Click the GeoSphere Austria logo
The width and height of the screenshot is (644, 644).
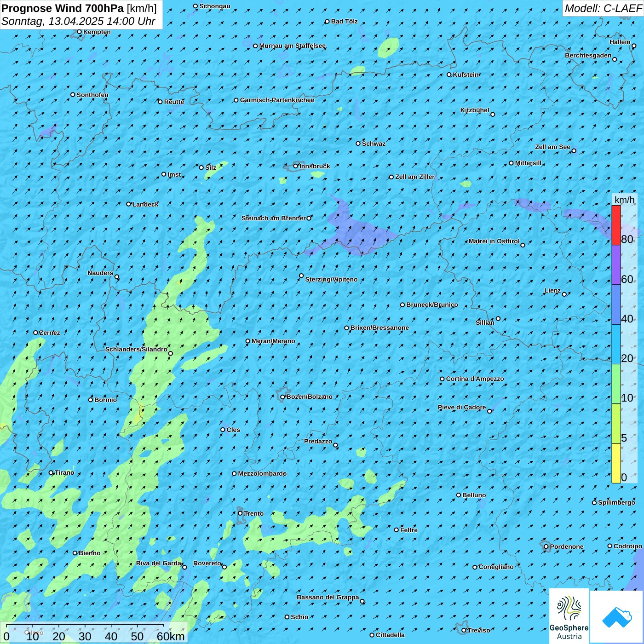[x=569, y=616]
